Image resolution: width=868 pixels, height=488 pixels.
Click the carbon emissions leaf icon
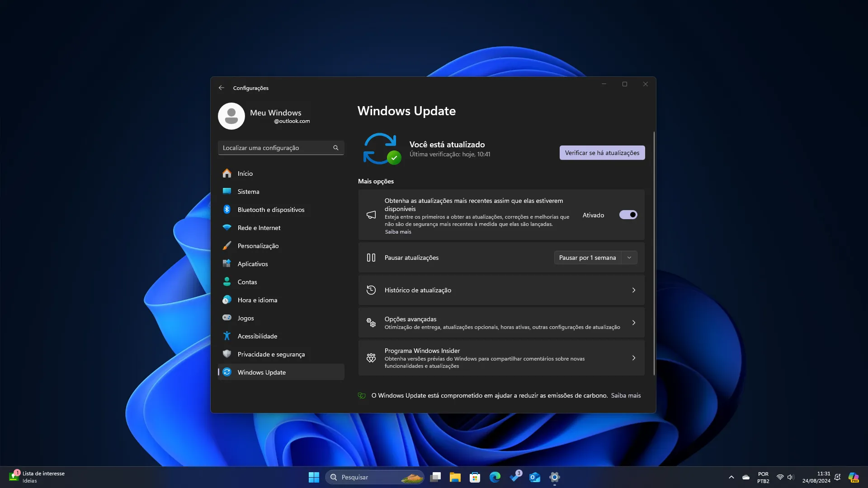(x=363, y=395)
